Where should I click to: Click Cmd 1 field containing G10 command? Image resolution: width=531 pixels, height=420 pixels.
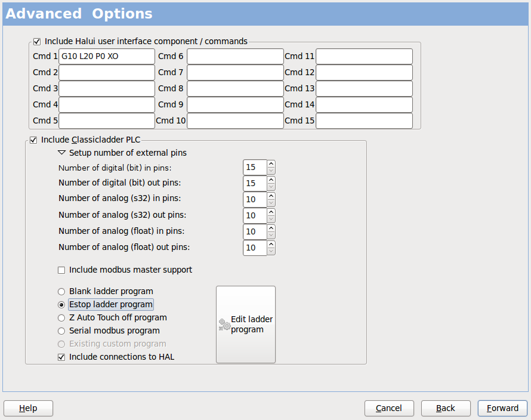(106, 56)
